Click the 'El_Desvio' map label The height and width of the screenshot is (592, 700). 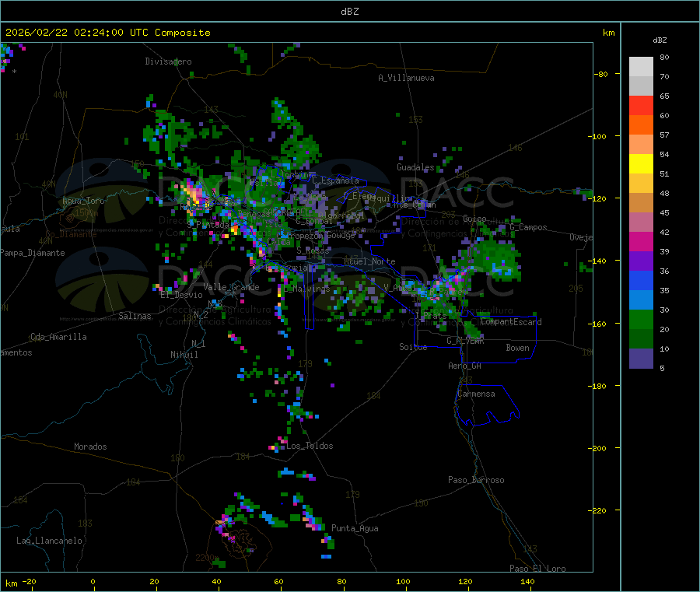[x=181, y=295]
